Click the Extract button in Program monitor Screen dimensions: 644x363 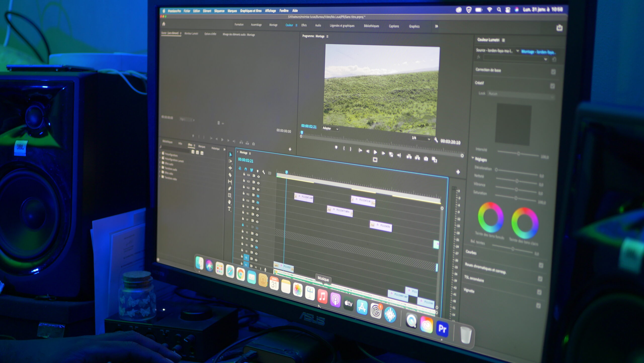coord(417,158)
